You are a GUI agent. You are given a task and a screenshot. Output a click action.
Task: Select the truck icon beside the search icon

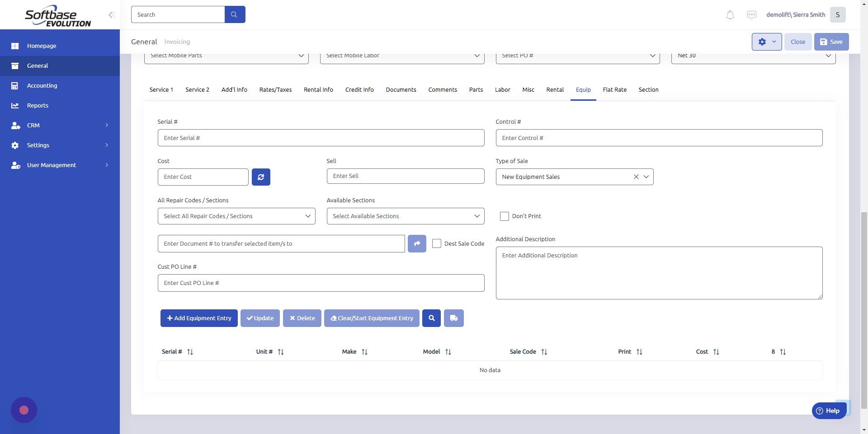pyautogui.click(x=453, y=318)
